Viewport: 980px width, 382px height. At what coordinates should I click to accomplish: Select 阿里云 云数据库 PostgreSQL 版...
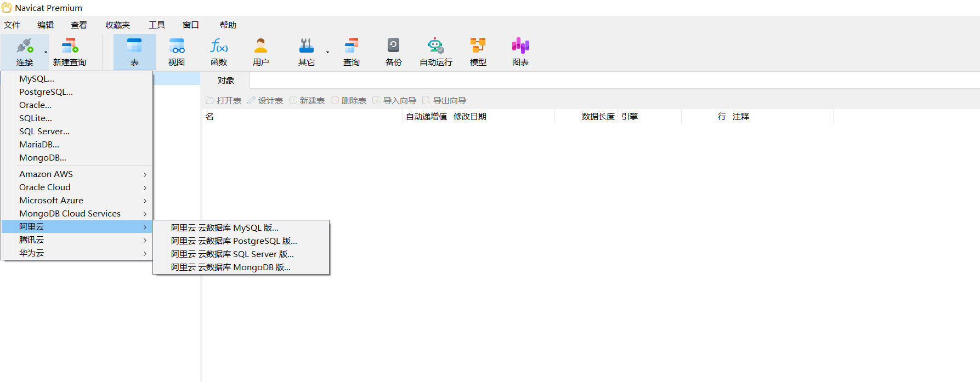pos(241,241)
